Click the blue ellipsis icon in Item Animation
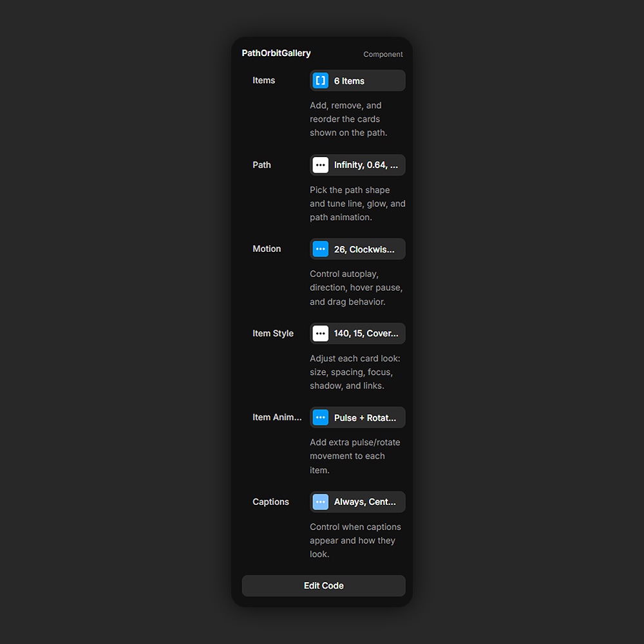 click(320, 417)
